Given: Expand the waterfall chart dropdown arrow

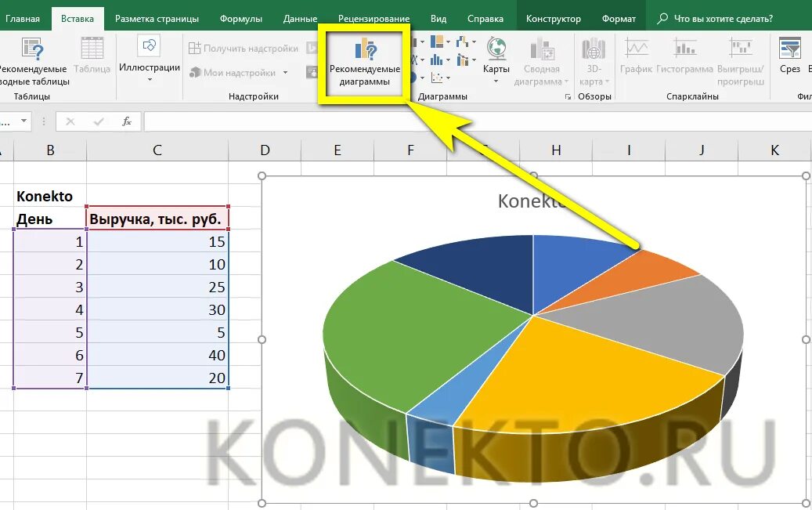Looking at the screenshot, I should pos(474,42).
